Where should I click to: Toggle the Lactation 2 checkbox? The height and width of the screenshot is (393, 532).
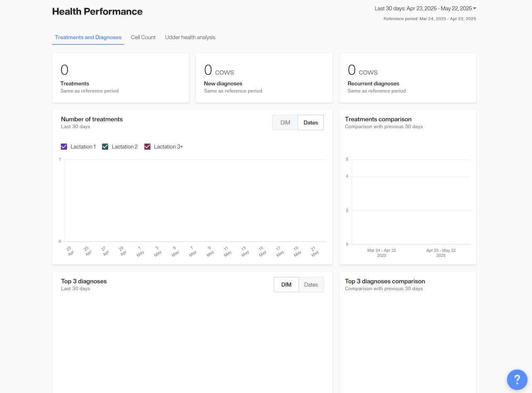[105, 147]
